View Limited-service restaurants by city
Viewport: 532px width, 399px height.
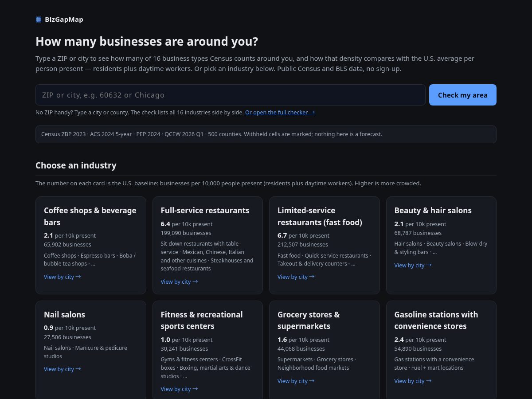(296, 277)
